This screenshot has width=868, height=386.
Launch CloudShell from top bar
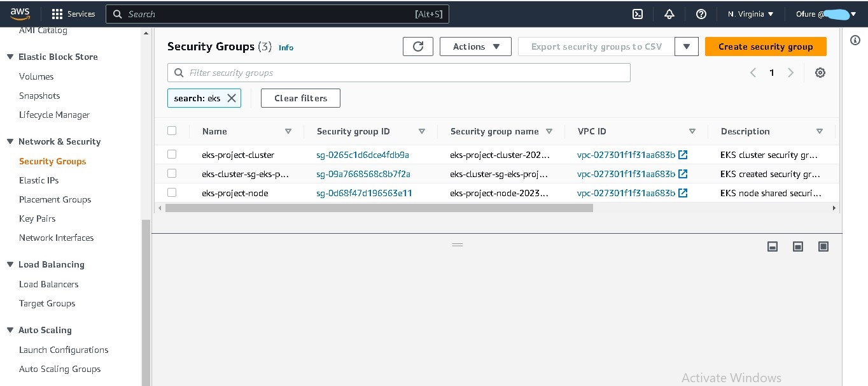pyautogui.click(x=638, y=14)
